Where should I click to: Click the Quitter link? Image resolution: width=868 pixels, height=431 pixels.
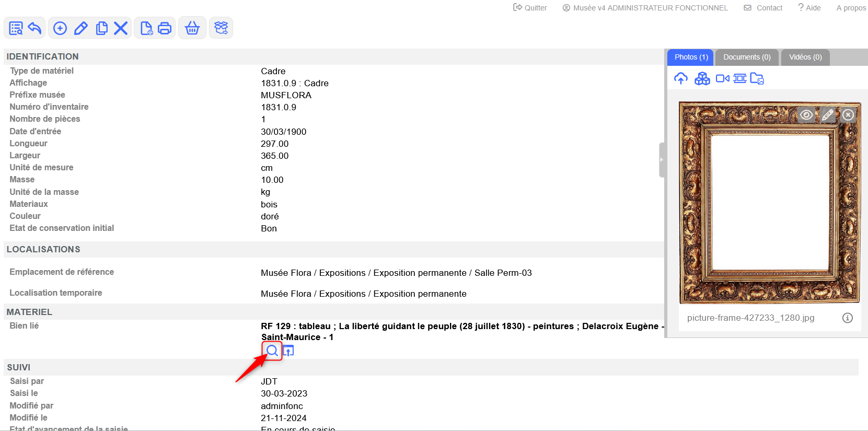pos(530,8)
